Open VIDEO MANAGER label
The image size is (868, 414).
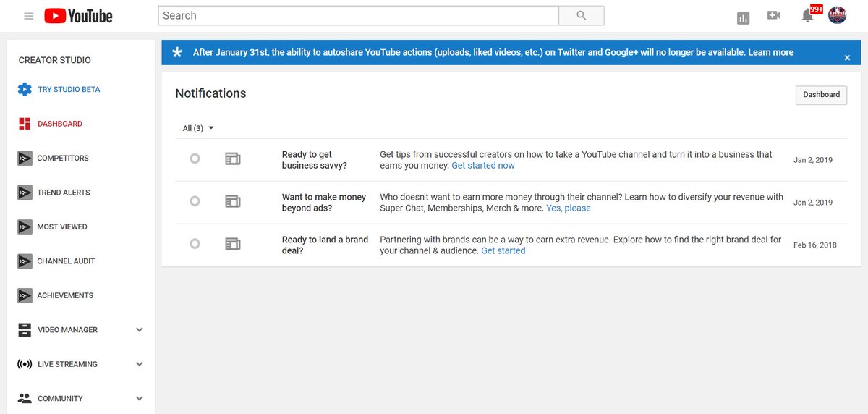coord(67,330)
